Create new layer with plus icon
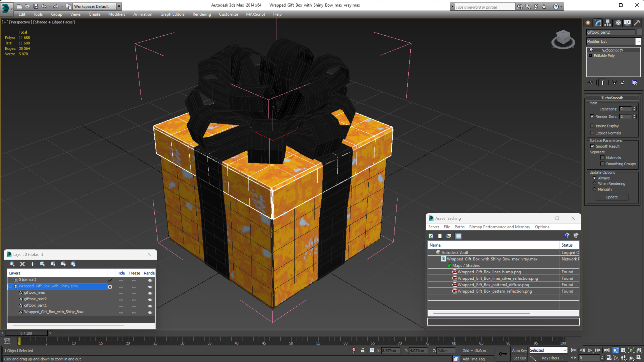Screen dimensions: 644x362 pos(32,264)
